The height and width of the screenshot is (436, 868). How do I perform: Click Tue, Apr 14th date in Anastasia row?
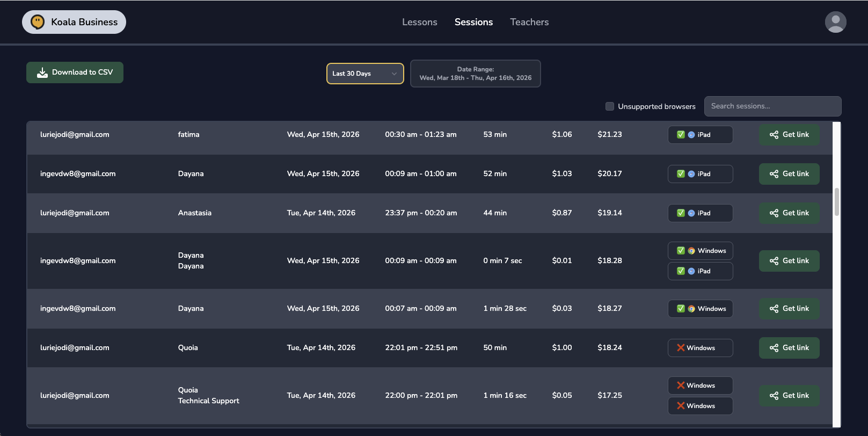click(321, 213)
